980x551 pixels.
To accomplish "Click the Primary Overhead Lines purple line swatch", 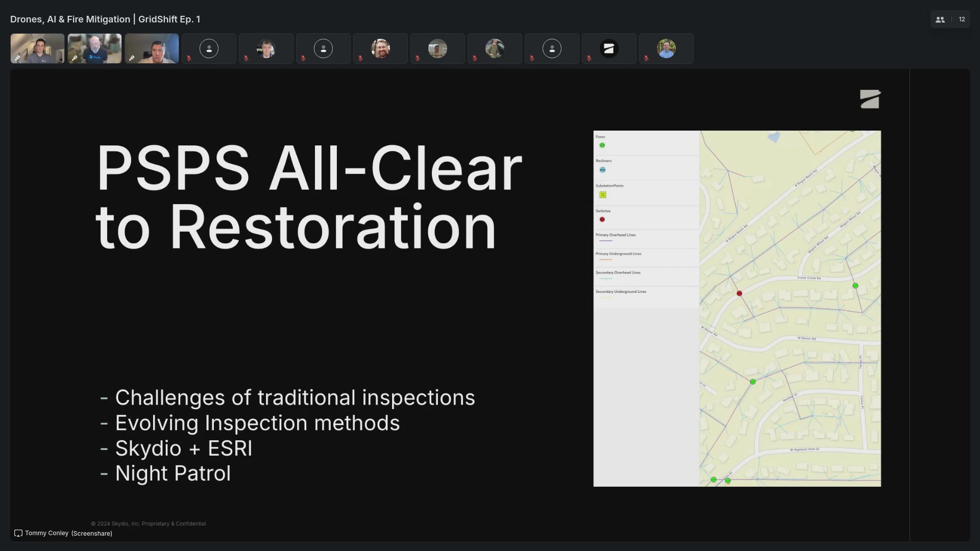I will click(605, 240).
